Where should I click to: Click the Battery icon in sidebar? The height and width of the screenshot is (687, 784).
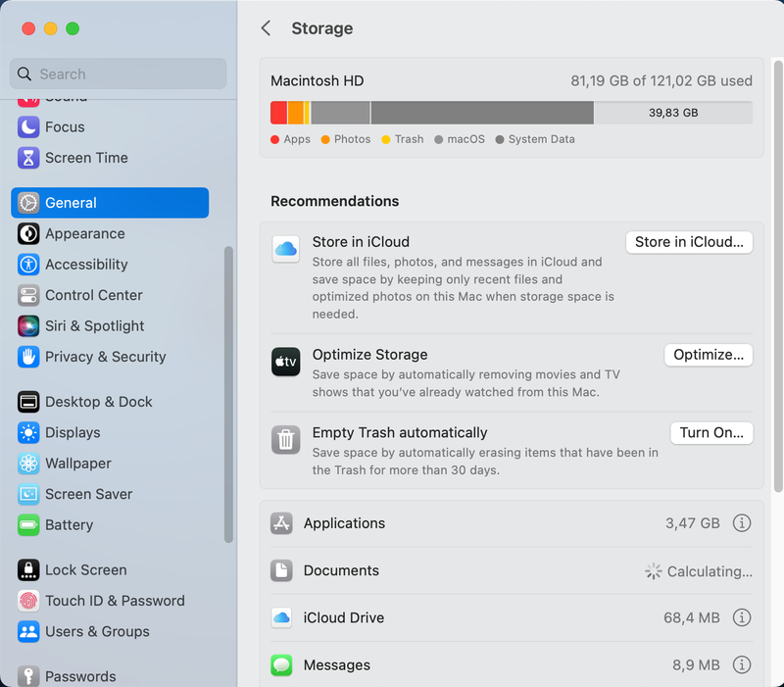[x=28, y=525]
